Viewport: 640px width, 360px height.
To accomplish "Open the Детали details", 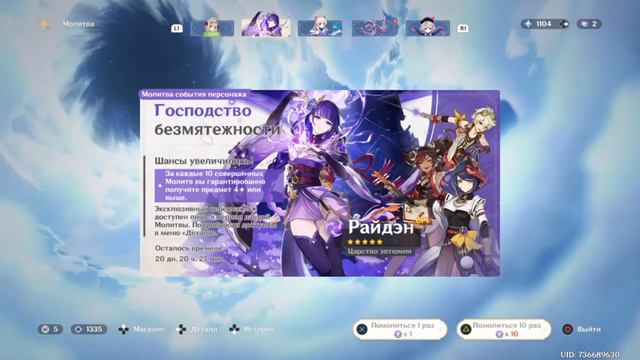I will (x=197, y=329).
